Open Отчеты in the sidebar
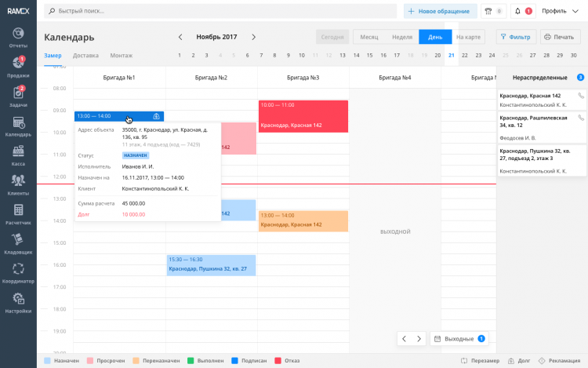588x368 pixels. [x=18, y=36]
